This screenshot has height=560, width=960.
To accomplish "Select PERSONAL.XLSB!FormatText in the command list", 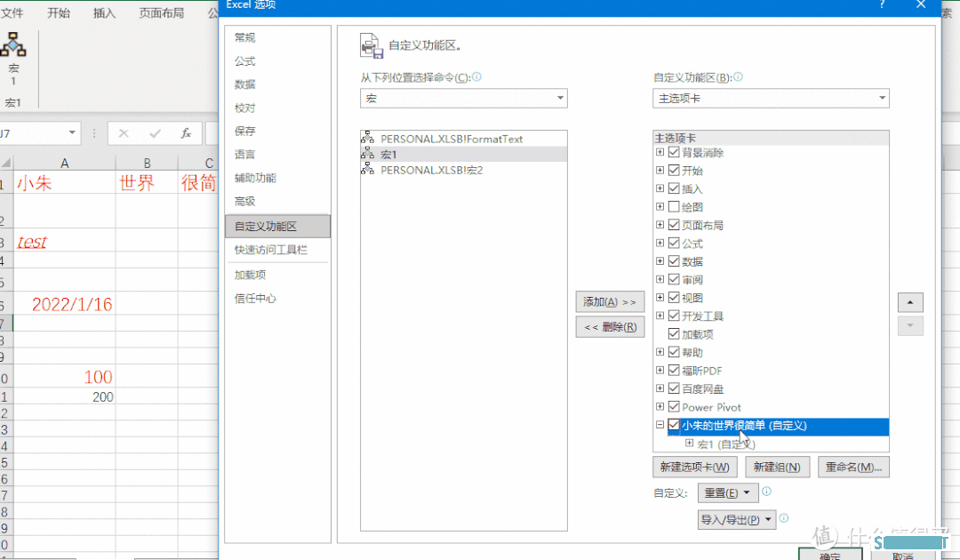I will pyautogui.click(x=463, y=139).
